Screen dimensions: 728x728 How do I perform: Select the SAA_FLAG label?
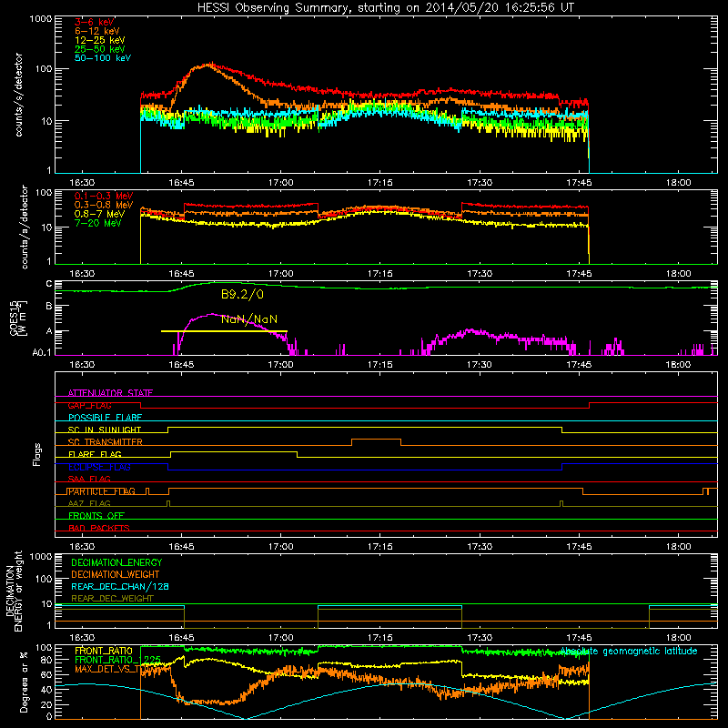click(x=89, y=479)
